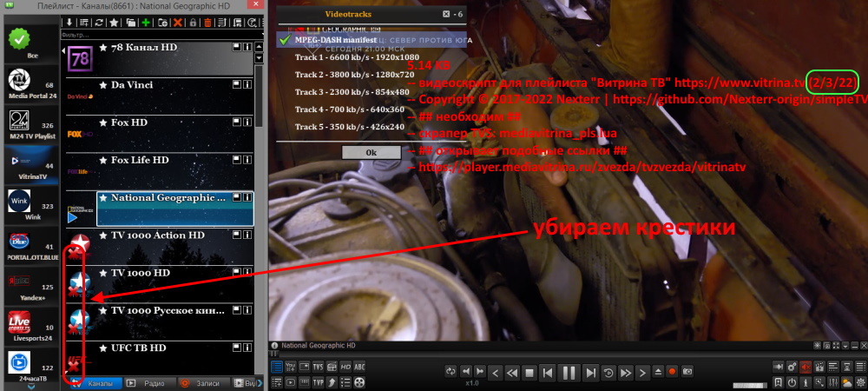
Task: Toggle favorite star for UFC ТВ HD
Action: click(x=103, y=348)
